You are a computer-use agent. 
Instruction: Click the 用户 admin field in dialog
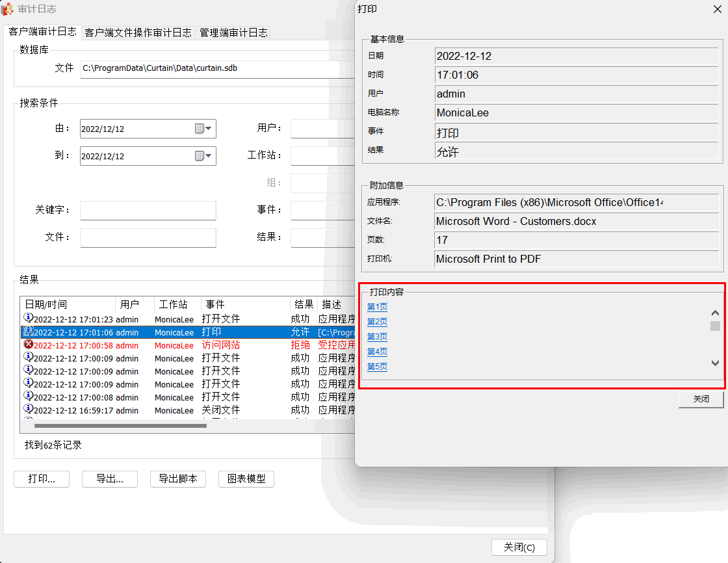[x=576, y=94]
